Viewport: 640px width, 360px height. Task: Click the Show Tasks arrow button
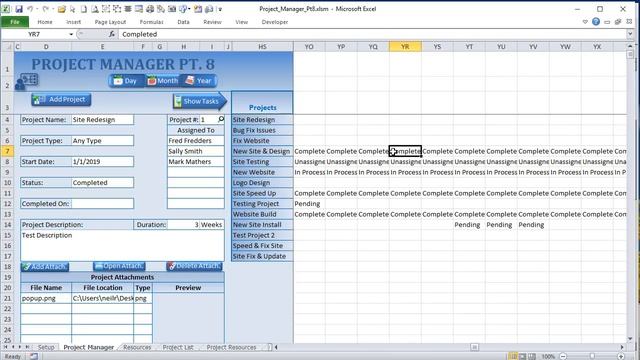pyautogui.click(x=200, y=101)
